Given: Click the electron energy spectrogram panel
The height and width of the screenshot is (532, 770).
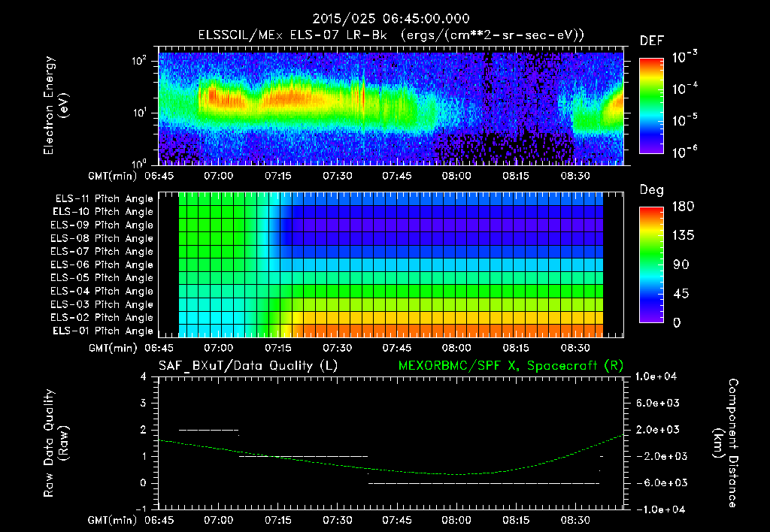Looking at the screenshot, I should 391,106.
